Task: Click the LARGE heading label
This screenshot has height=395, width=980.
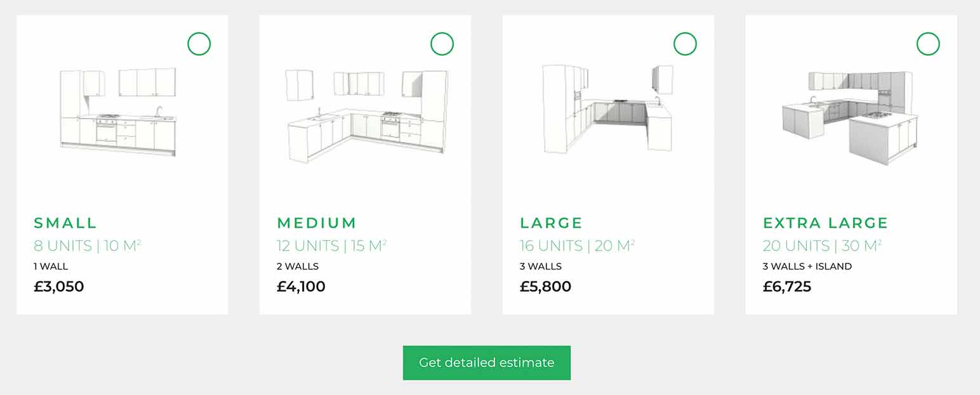Action: click(x=551, y=223)
